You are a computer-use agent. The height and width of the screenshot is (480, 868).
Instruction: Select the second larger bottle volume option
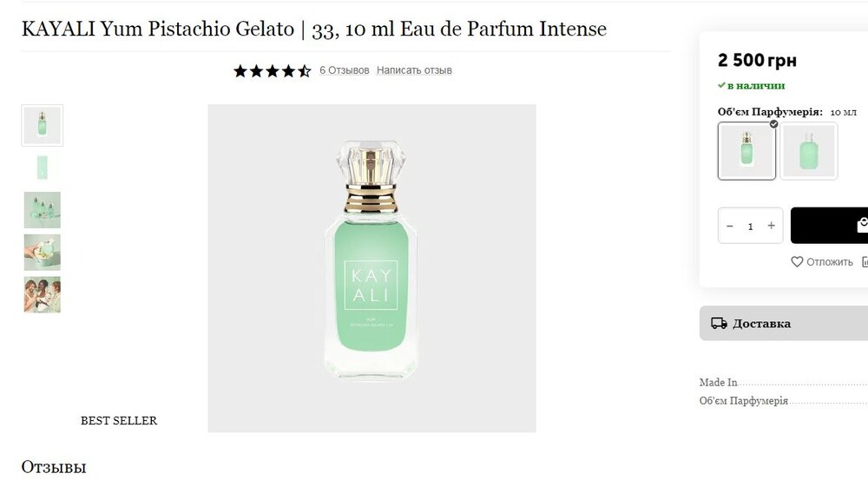point(809,151)
